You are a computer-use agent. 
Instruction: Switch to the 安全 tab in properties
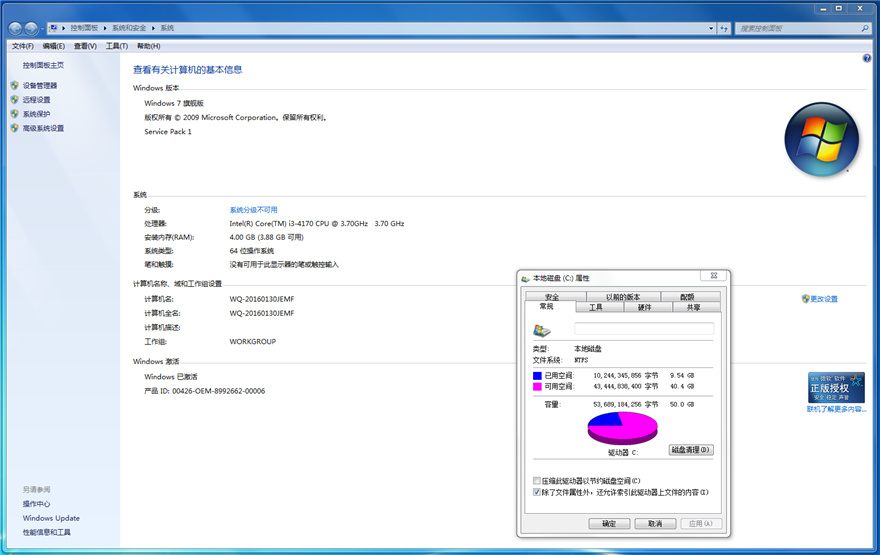551,297
